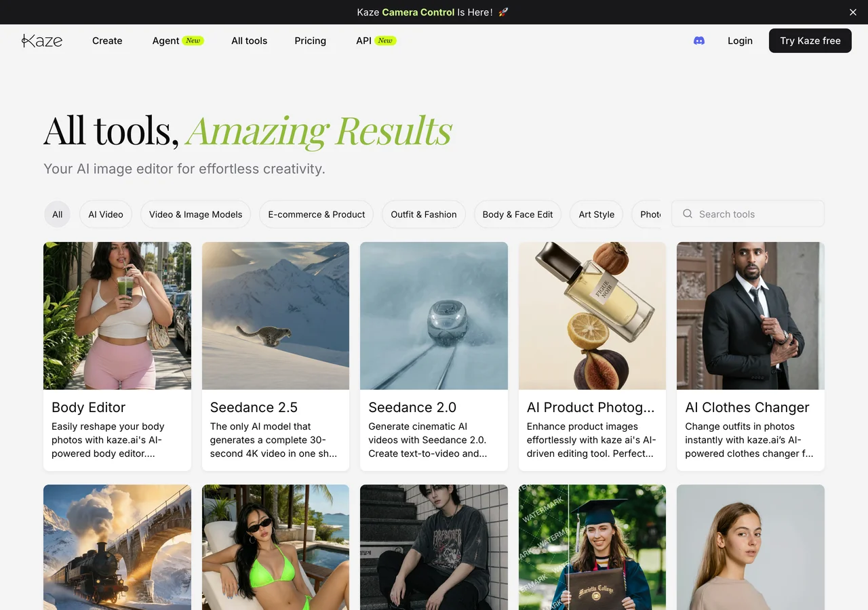868x610 pixels.
Task: Click the "Your AI image editor" subtitle
Action: pyautogui.click(x=184, y=169)
